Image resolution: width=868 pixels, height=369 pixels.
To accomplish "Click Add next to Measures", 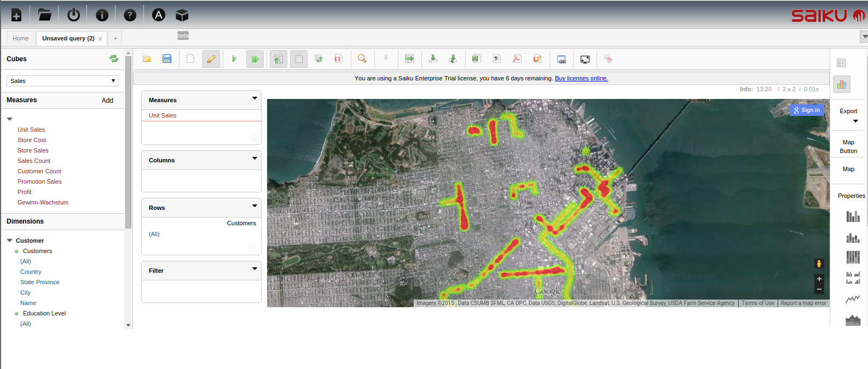I will pyautogui.click(x=107, y=101).
